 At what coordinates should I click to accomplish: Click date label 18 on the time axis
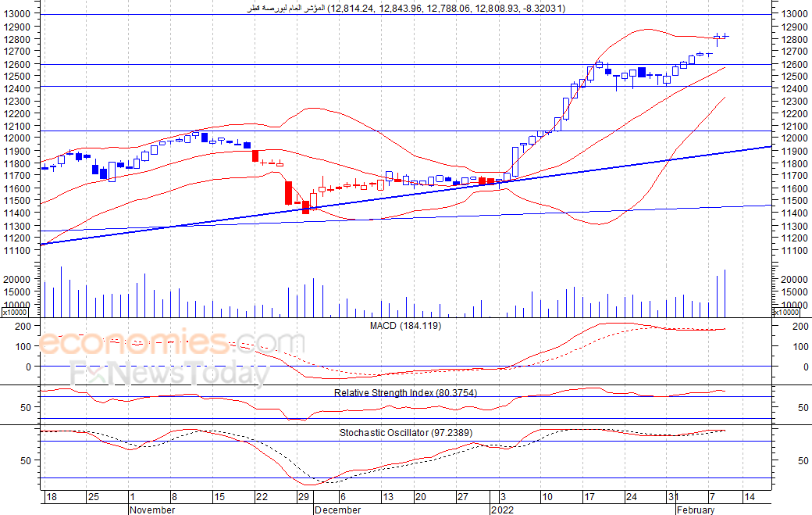pos(52,497)
